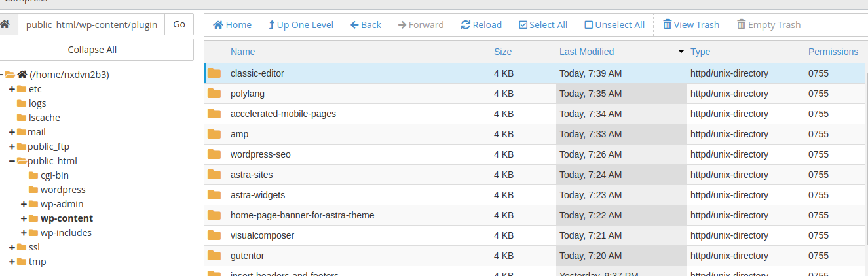Image resolution: width=868 pixels, height=276 pixels.
Task: Open View Trash
Action: (691, 25)
